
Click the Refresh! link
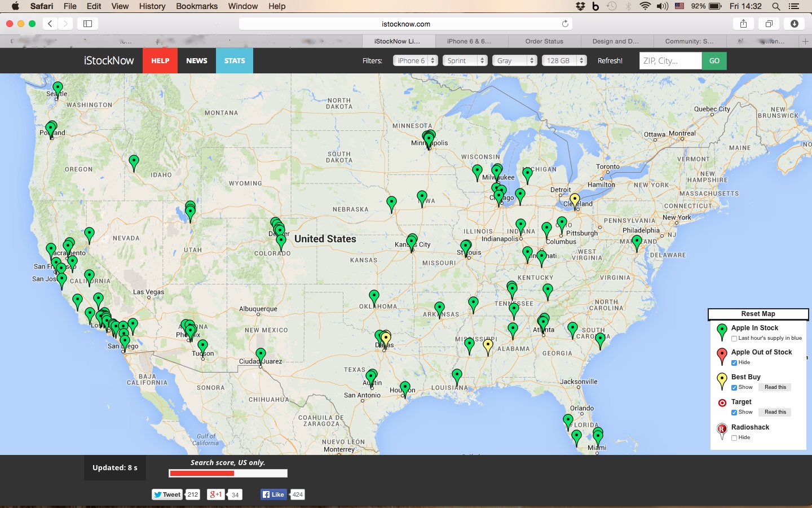610,60
